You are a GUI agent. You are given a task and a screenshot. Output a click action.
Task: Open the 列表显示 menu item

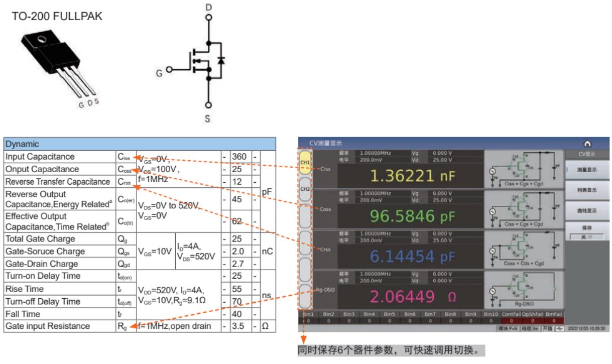point(587,191)
